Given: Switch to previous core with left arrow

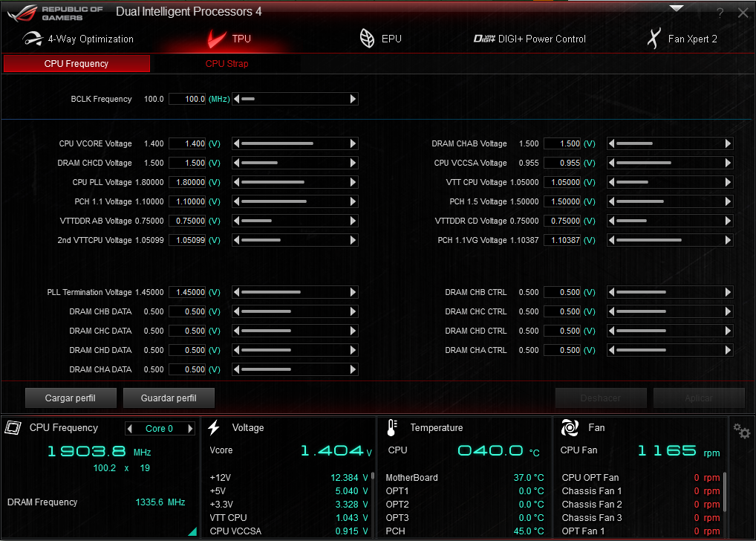Looking at the screenshot, I should coord(129,429).
